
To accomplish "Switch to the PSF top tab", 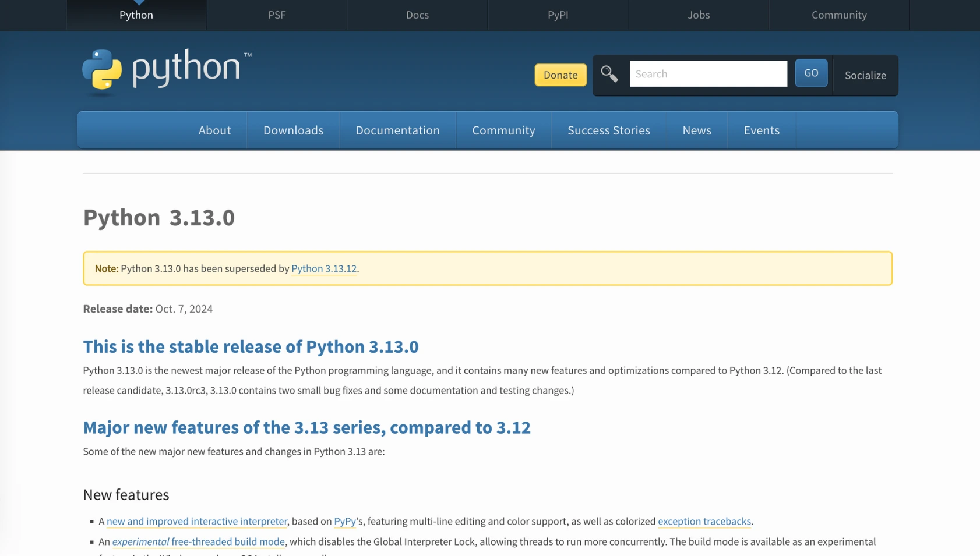I will pos(277,15).
